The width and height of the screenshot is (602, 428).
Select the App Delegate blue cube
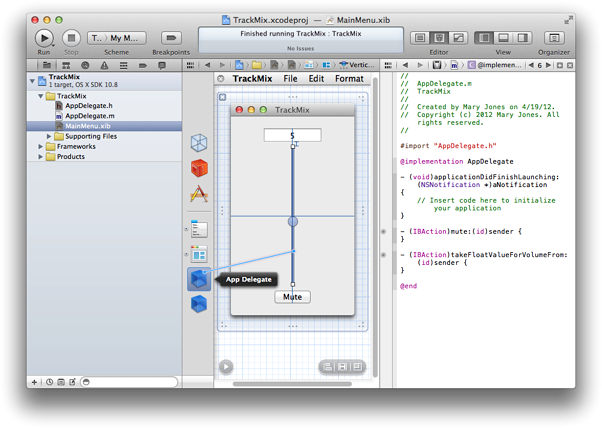(x=199, y=279)
